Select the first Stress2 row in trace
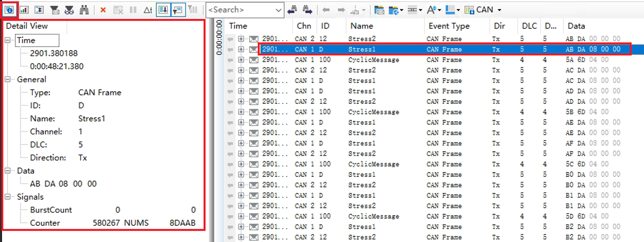Viewport: 644px width, 242px height. 362,39
